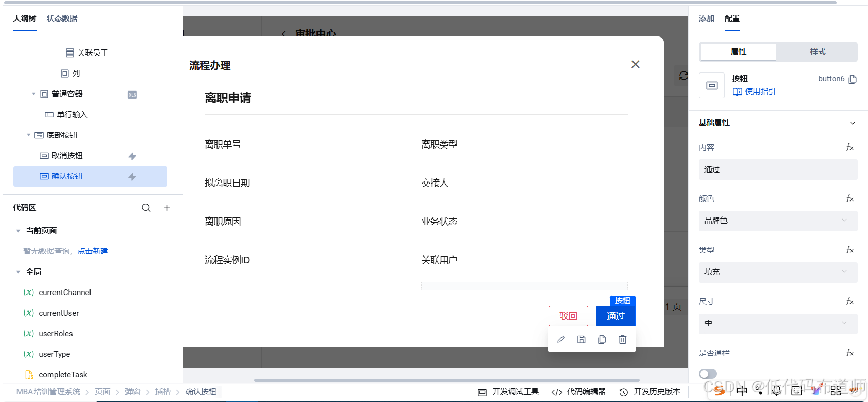Click the 通过 button
The image size is (868, 402).
[616, 316]
